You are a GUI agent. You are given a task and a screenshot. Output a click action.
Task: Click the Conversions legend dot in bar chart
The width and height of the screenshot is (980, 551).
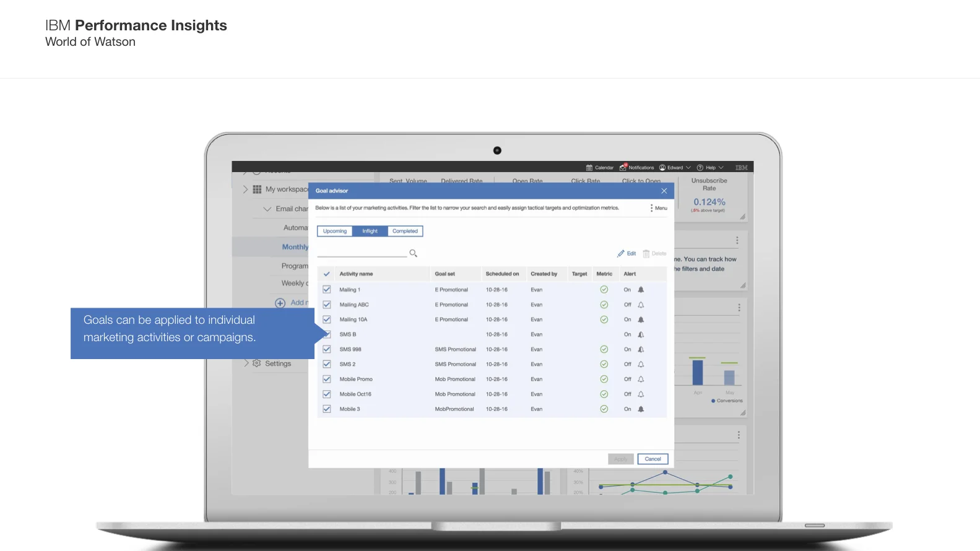(713, 401)
